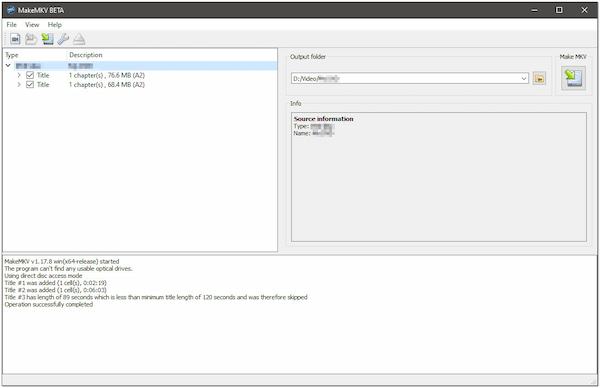Image resolution: width=600 pixels, height=388 pixels.
Task: Uncheck the 76.6 MB title checkbox
Action: pos(30,75)
